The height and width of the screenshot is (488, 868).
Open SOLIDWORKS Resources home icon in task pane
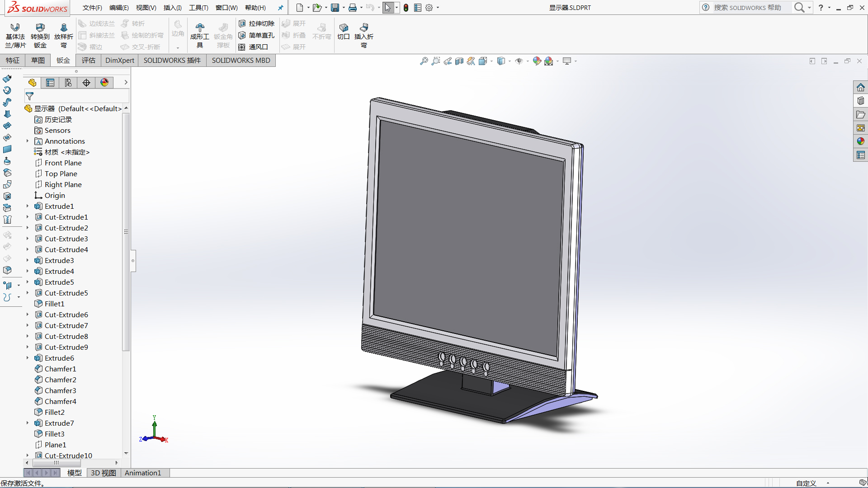click(x=860, y=87)
